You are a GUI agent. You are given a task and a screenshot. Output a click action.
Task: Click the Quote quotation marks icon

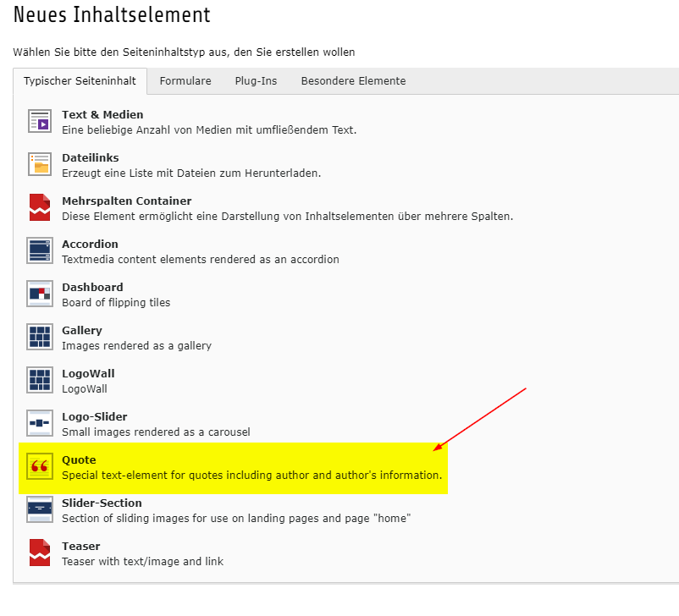(x=40, y=467)
